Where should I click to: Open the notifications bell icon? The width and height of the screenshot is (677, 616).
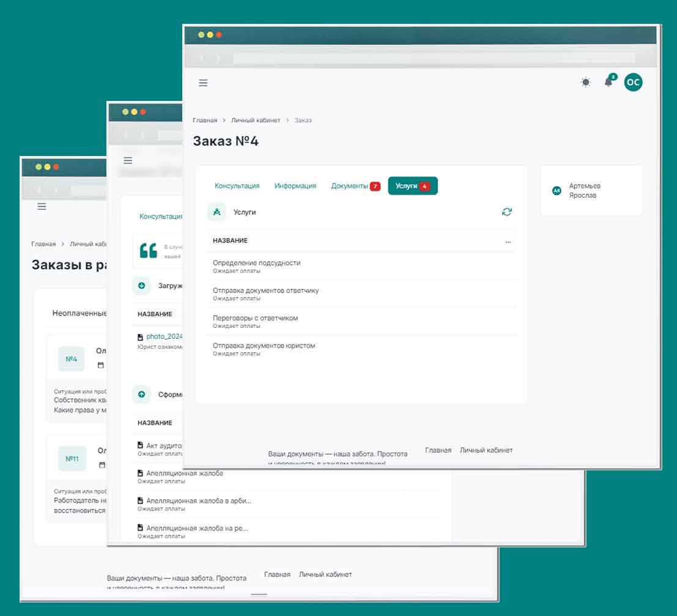(x=609, y=82)
